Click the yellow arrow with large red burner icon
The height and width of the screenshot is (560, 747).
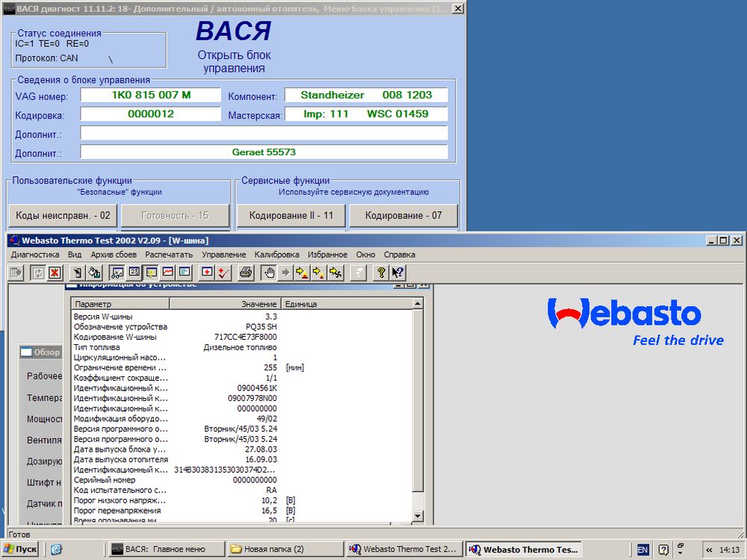[x=302, y=273]
